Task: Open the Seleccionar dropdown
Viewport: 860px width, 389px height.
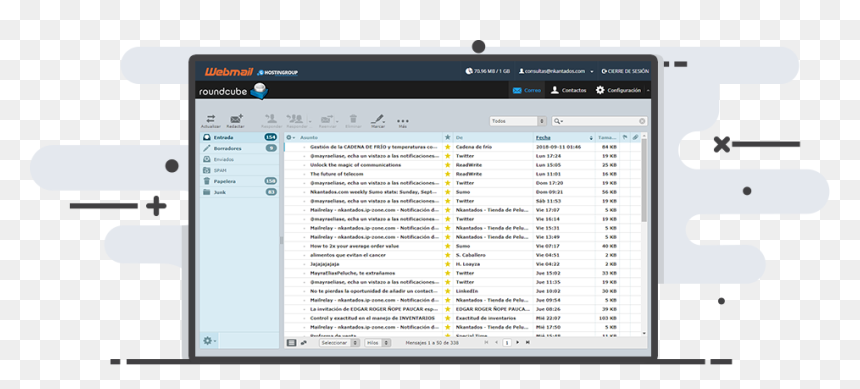Action: [340, 342]
